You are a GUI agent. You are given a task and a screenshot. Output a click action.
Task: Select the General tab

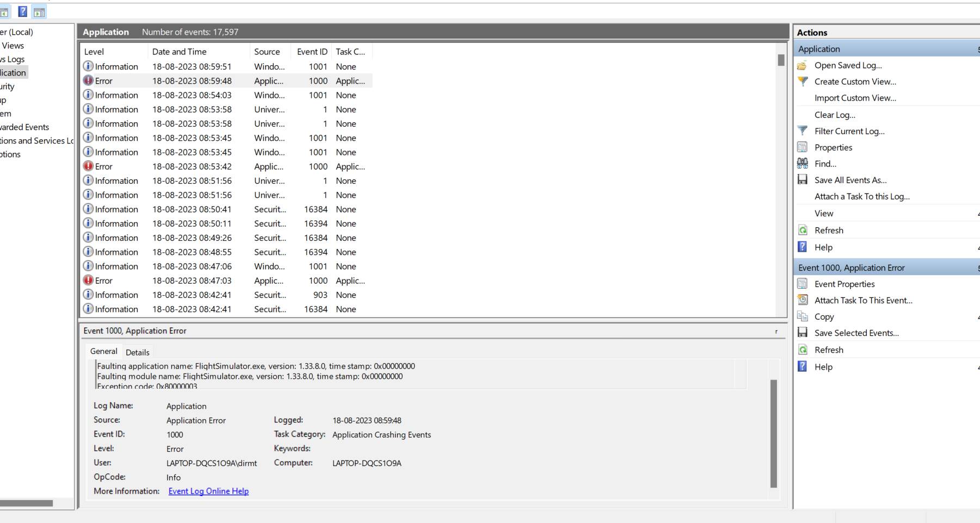click(103, 352)
